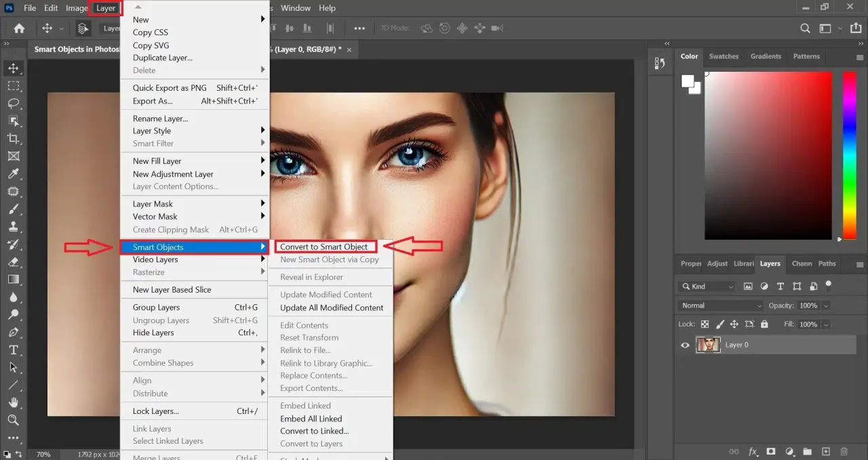
Task: Toggle lock transparent pixels
Action: click(x=705, y=324)
